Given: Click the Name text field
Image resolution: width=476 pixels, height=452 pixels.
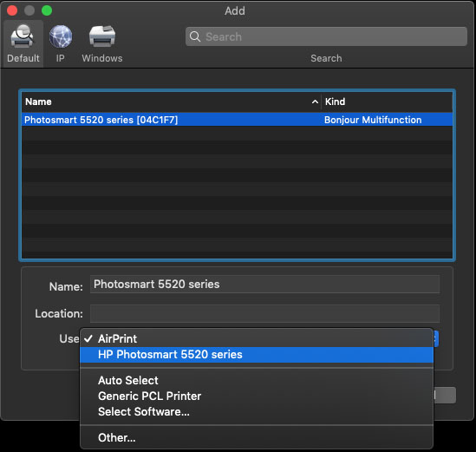Looking at the screenshot, I should (x=264, y=285).
